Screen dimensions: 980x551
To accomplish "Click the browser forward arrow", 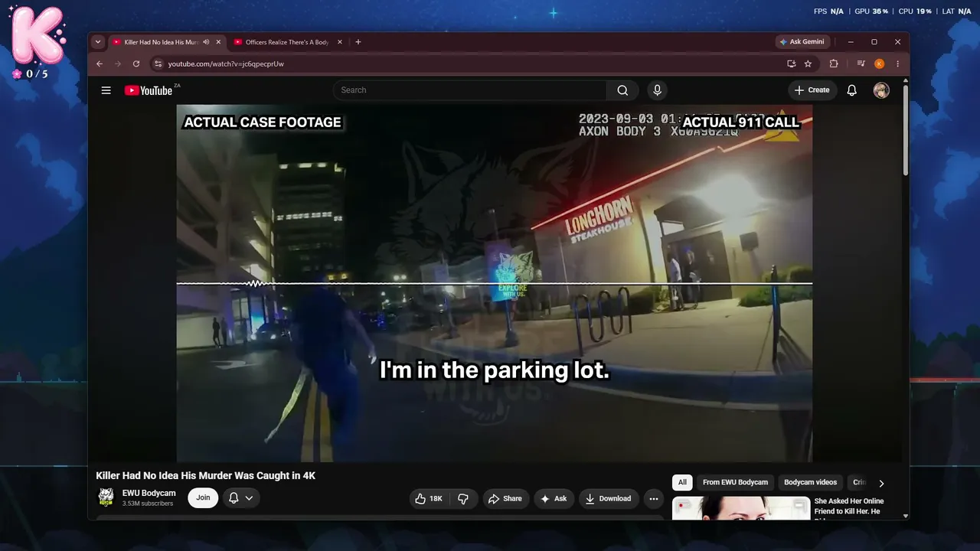I will [x=118, y=64].
